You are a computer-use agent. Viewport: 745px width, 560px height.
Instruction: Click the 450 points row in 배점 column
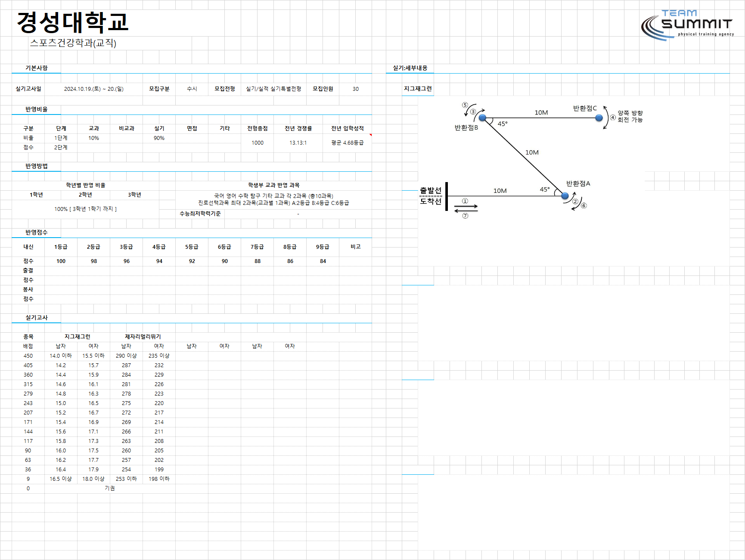28,356
